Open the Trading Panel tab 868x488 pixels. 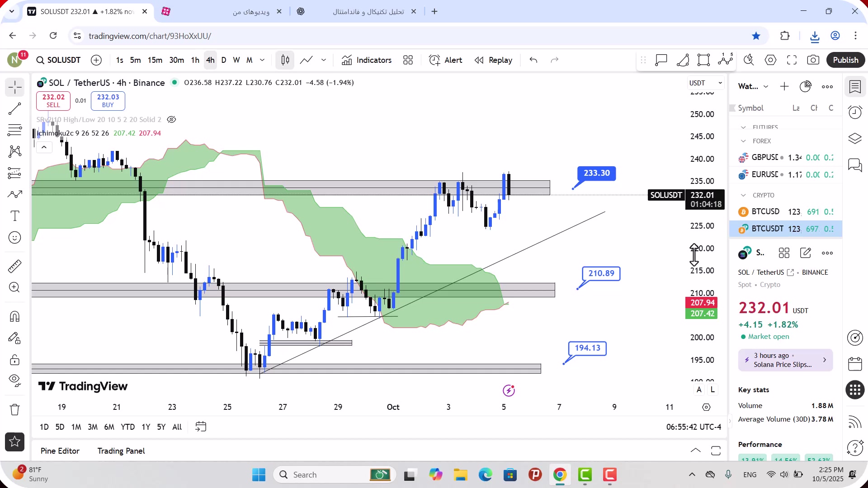coord(121,451)
